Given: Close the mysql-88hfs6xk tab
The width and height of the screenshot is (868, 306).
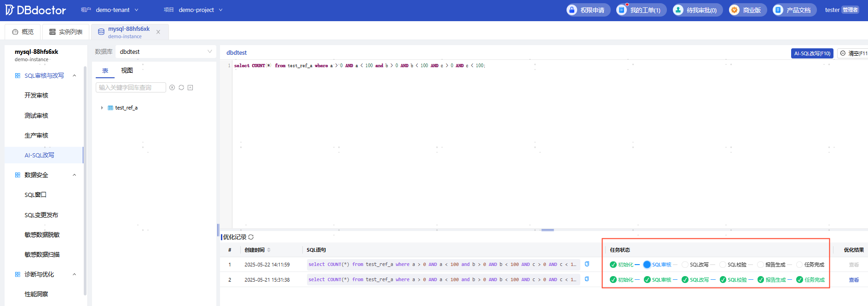Looking at the screenshot, I should coord(158,32).
